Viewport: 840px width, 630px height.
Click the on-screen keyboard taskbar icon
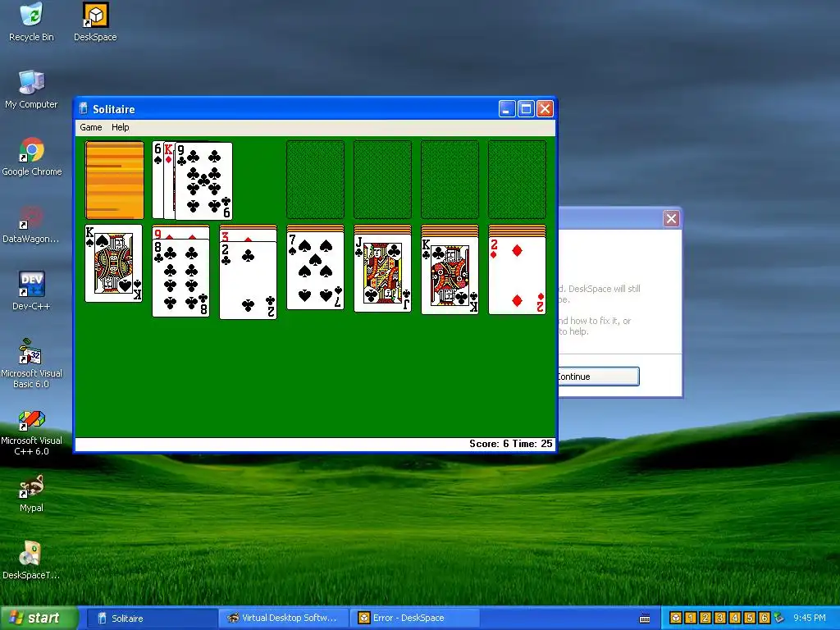point(645,619)
